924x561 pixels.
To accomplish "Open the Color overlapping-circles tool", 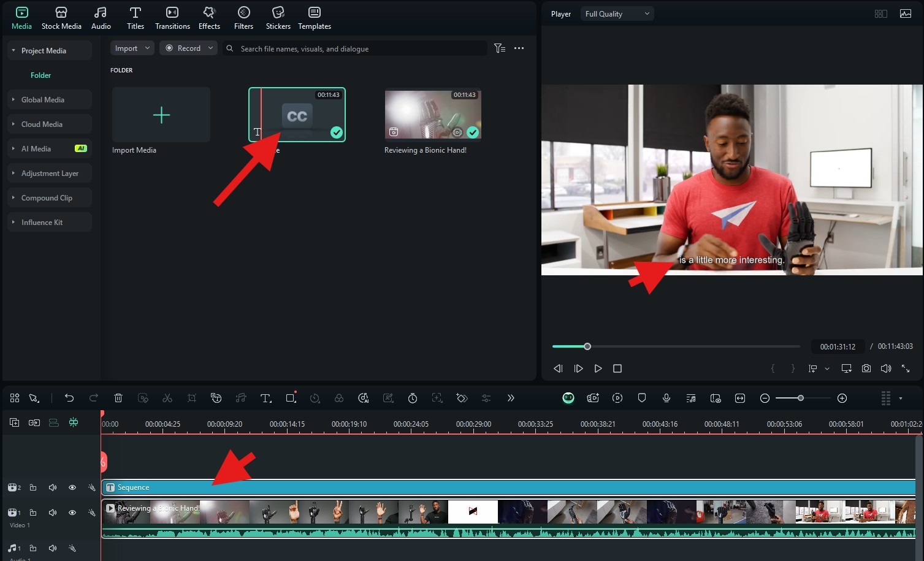I will [339, 398].
